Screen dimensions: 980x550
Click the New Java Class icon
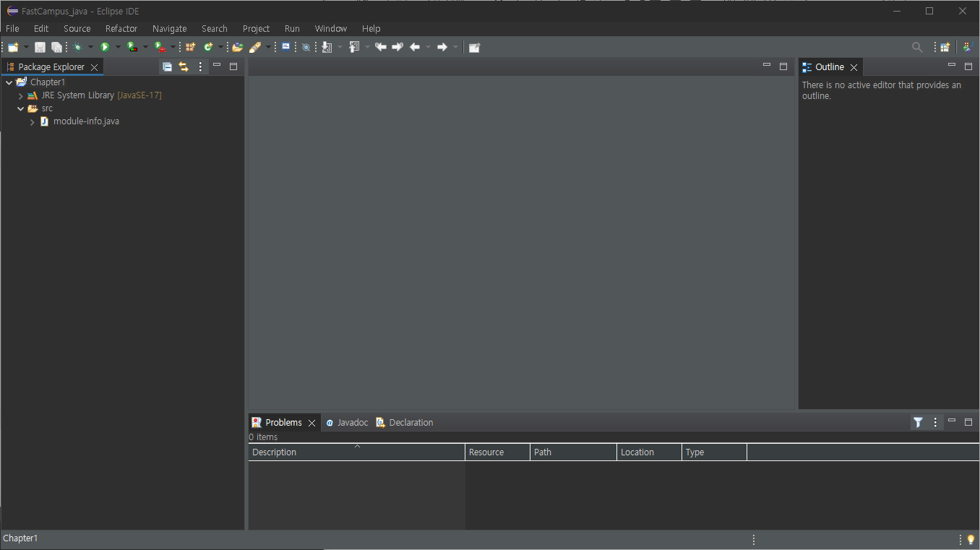[x=208, y=47]
